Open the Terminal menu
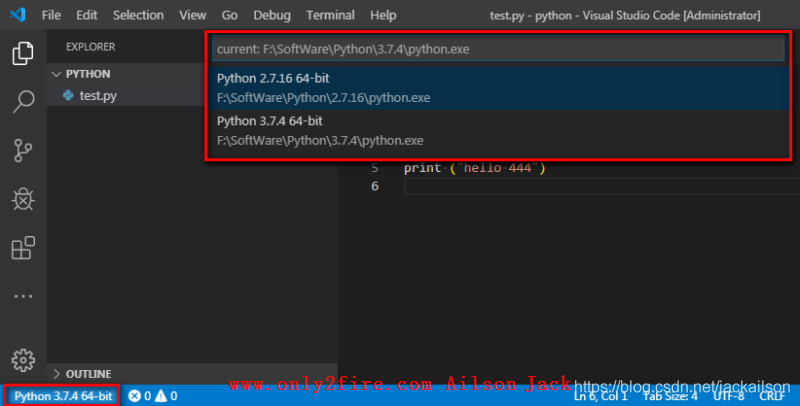Image resolution: width=800 pixels, height=406 pixels. 330,15
